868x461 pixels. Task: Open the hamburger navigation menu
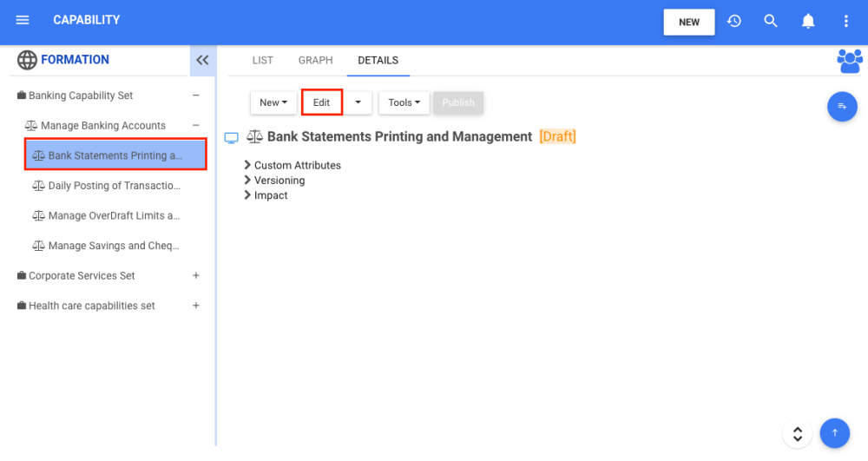coord(23,20)
